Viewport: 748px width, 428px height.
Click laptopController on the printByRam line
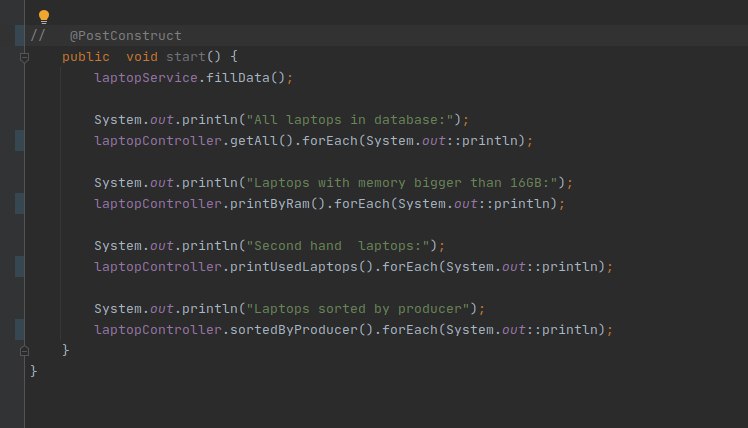point(158,204)
